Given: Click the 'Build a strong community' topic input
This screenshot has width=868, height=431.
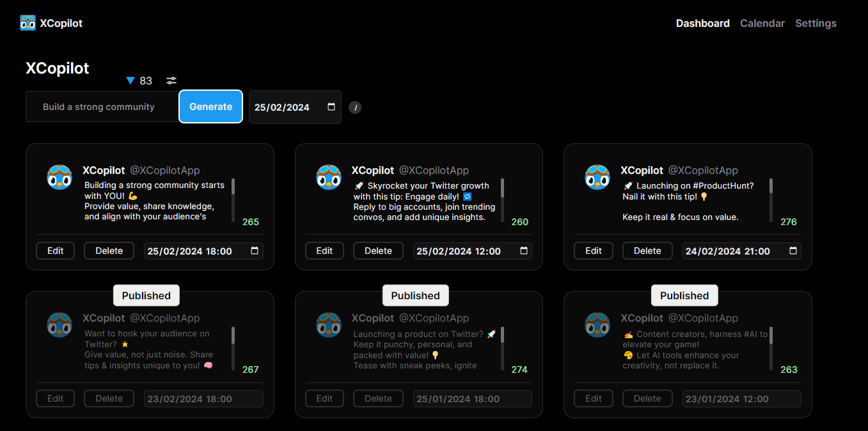Looking at the screenshot, I should click(102, 107).
